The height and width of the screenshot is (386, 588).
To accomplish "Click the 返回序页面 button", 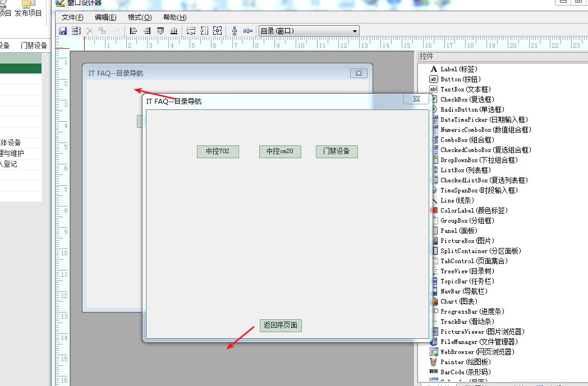I will click(281, 325).
